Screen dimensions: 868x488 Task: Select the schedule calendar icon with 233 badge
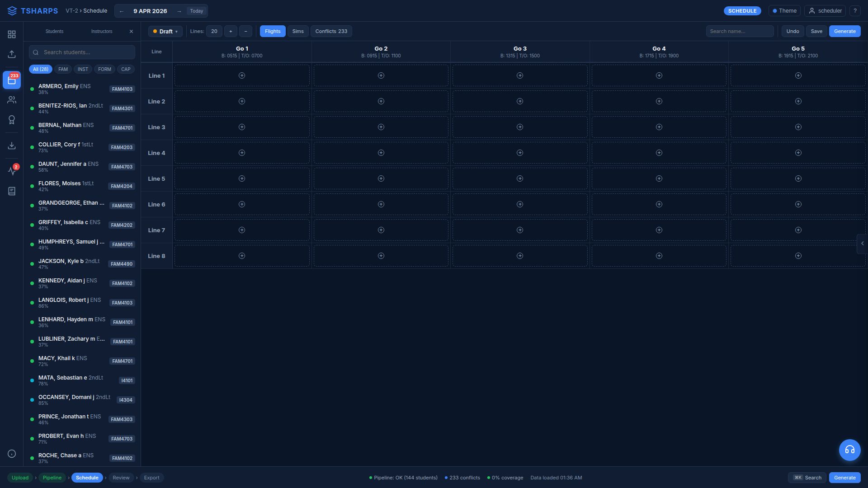pyautogui.click(x=12, y=80)
